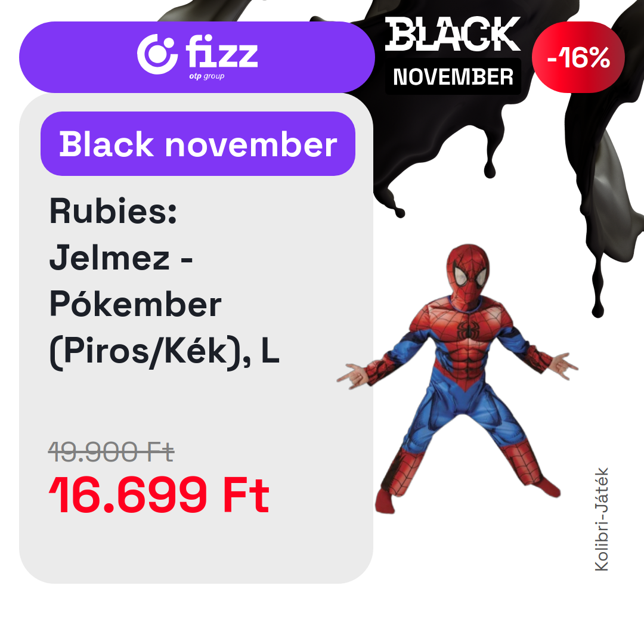Click the "Rubies:" brand name text
644x644 pixels.
pos(113,211)
